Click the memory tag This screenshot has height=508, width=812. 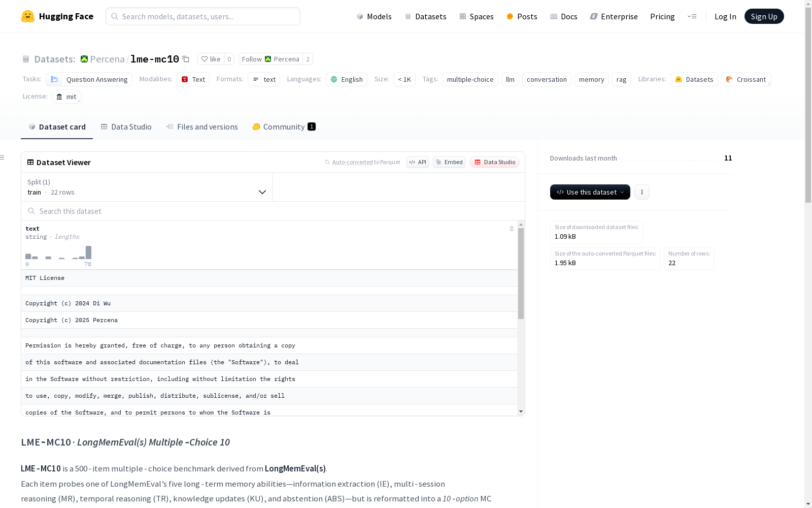592,79
